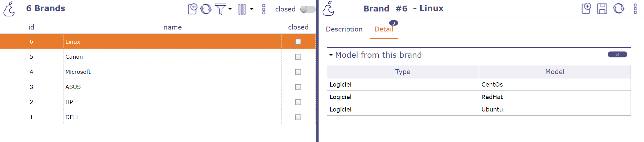Open the list extra menu dots

[264, 9]
